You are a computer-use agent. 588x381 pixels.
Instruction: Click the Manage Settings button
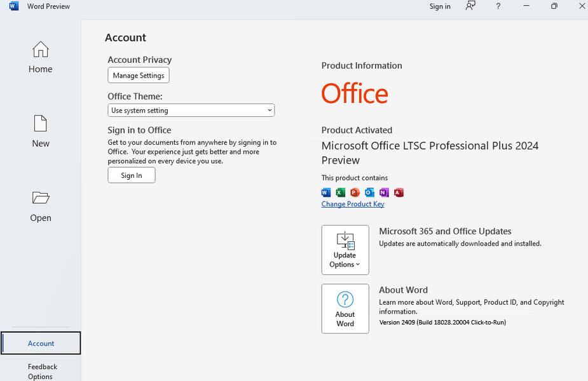(139, 76)
